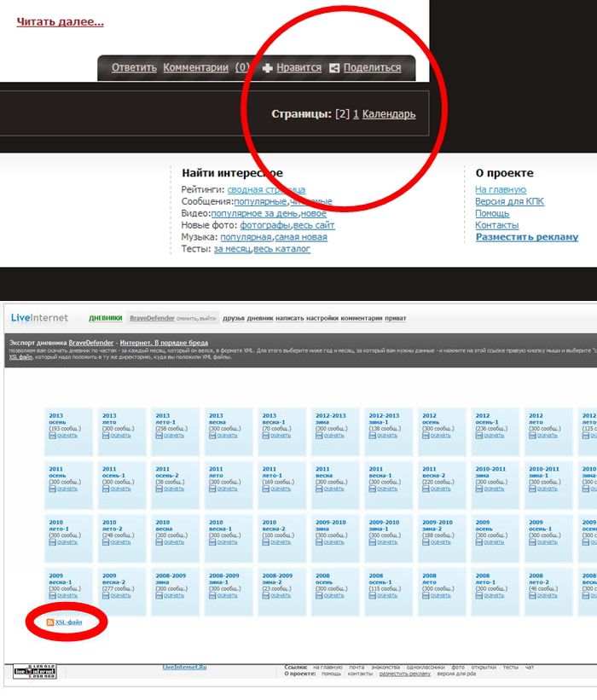Follow the Читать далее... link

coord(61,22)
